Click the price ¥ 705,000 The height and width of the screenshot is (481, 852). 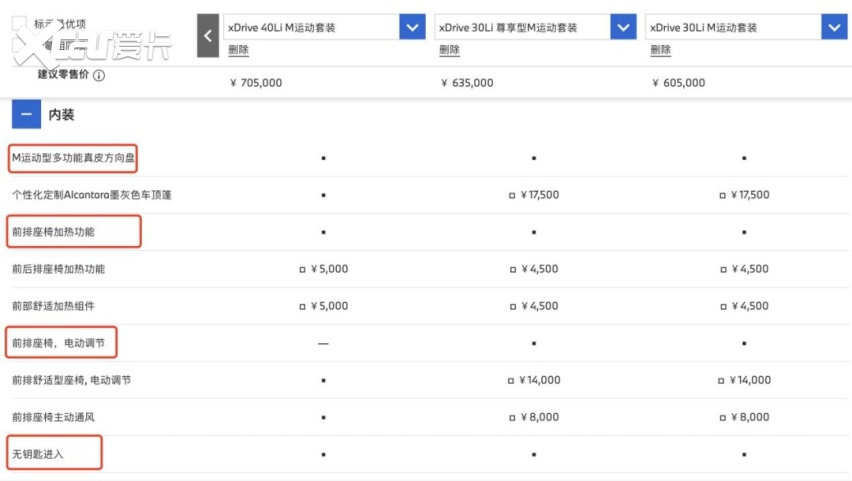click(256, 83)
